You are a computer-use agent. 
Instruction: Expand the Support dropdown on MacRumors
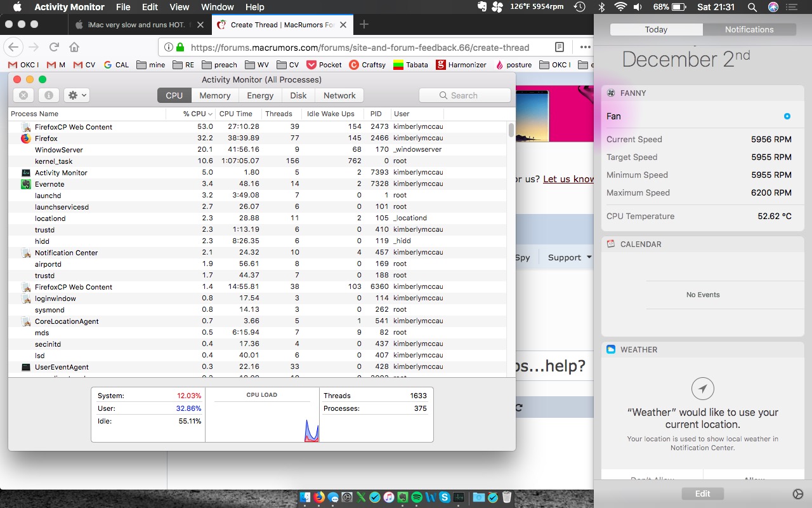coord(569,257)
